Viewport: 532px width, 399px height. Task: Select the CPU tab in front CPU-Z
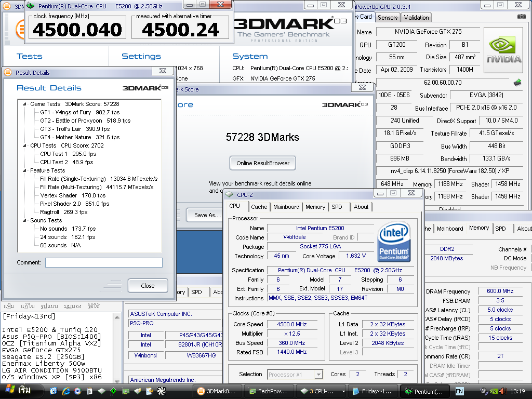[234, 206]
